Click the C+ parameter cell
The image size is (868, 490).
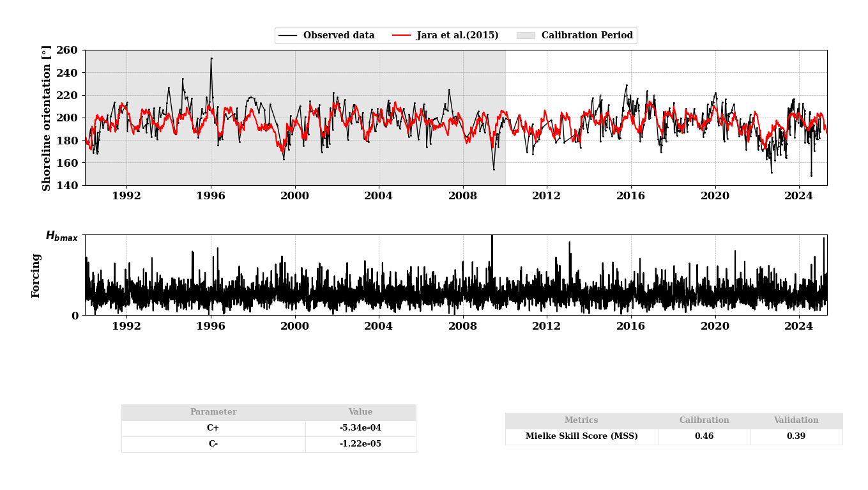(x=213, y=428)
